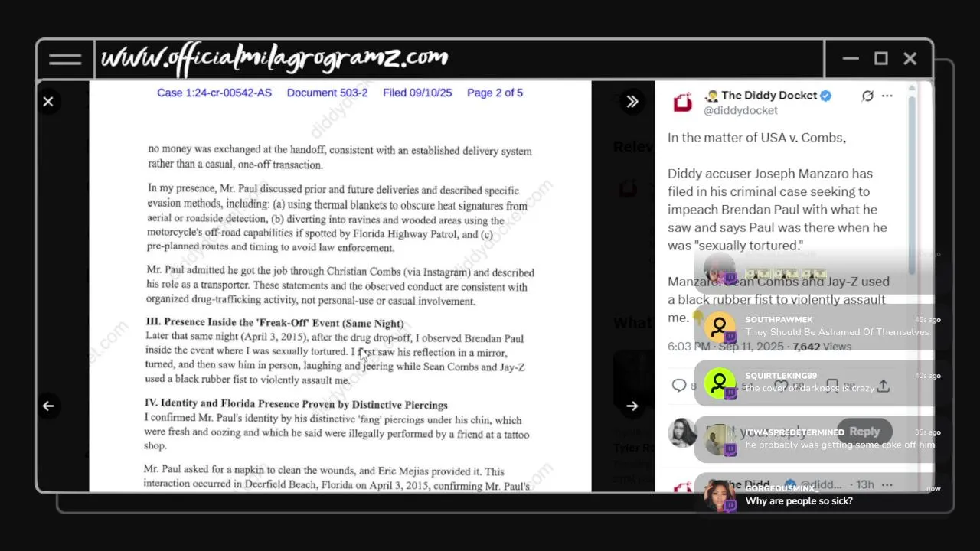This screenshot has width=980, height=551.
Task: Click heading 'III. Presence Inside the Freak-Off Event'
Action: (275, 323)
